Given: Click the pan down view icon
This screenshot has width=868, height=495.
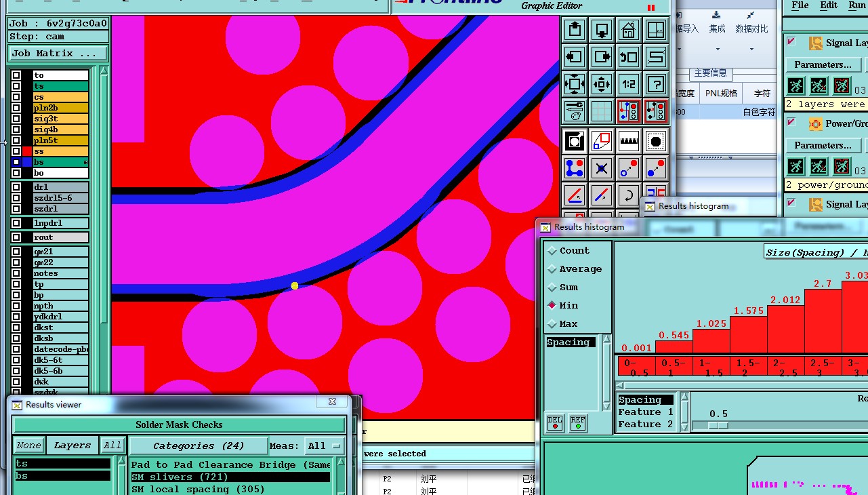Looking at the screenshot, I should tap(602, 30).
